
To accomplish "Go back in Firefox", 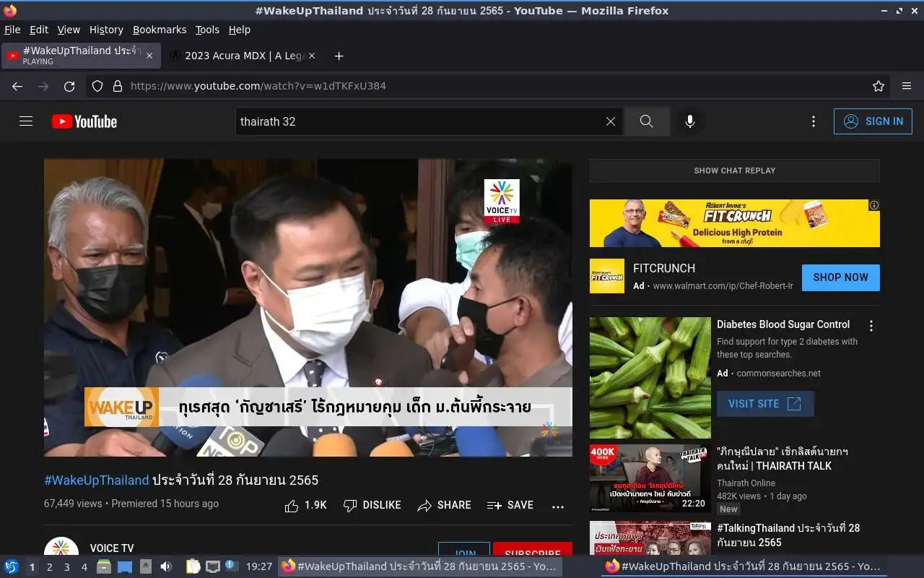I will pyautogui.click(x=17, y=86).
